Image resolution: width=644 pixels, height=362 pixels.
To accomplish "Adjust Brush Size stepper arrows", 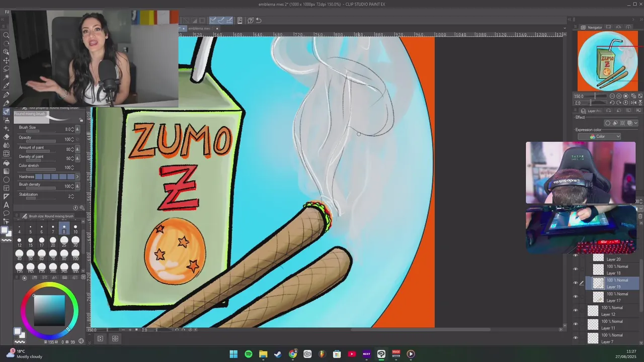I will 72,129.
